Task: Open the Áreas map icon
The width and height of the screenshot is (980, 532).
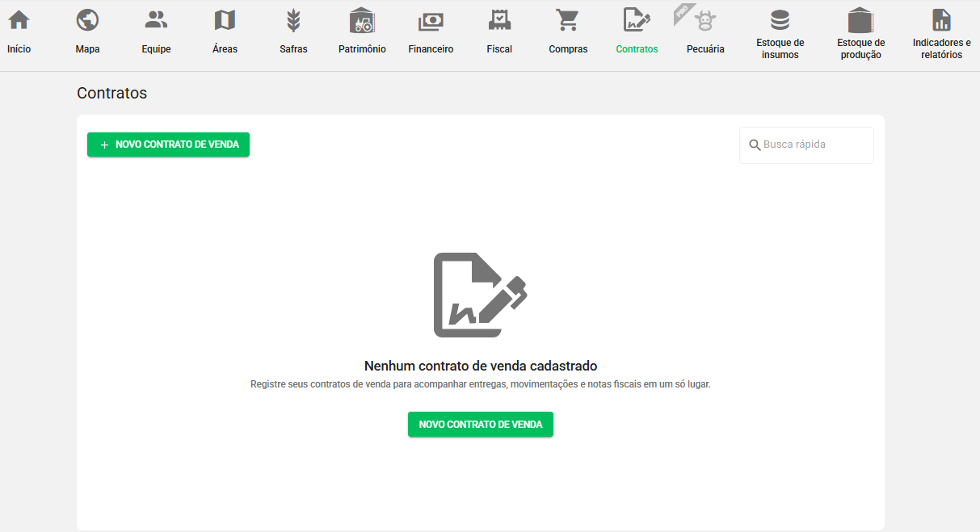Action: pyautogui.click(x=225, y=20)
